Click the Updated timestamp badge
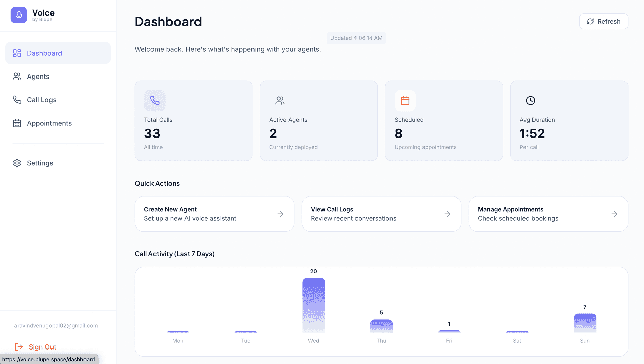Viewport: 644px width, 364px height. point(356,38)
